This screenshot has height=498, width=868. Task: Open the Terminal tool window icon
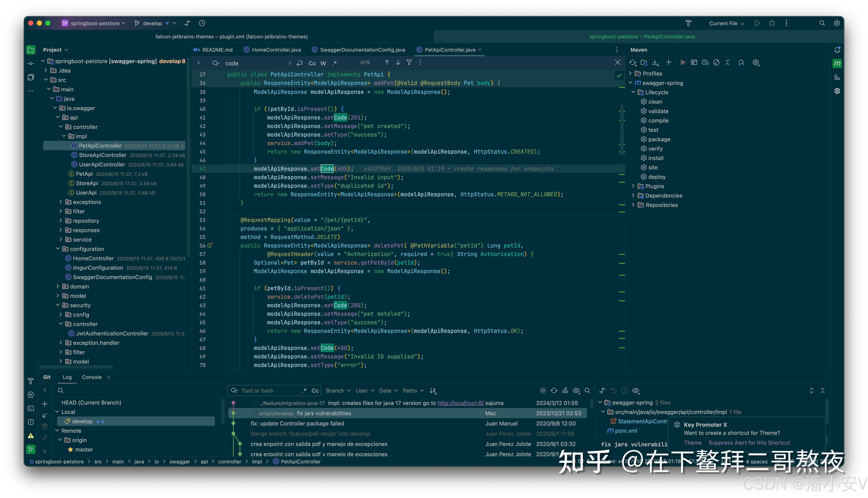pyautogui.click(x=31, y=408)
